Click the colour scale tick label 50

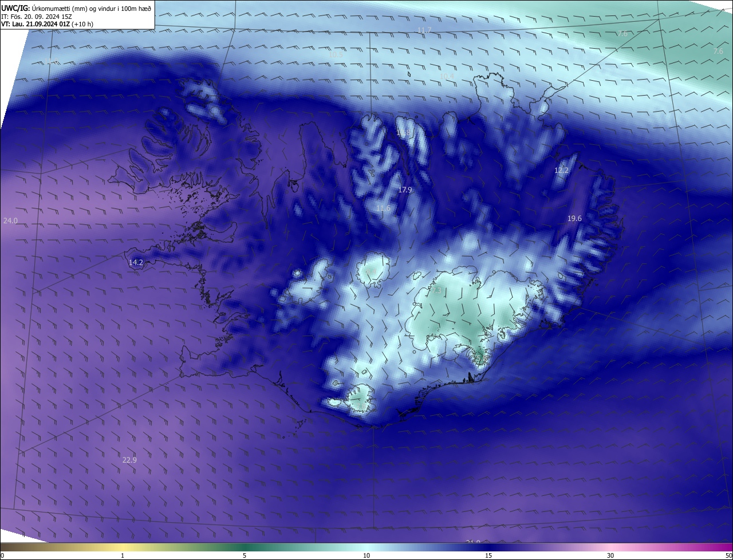[728, 555]
